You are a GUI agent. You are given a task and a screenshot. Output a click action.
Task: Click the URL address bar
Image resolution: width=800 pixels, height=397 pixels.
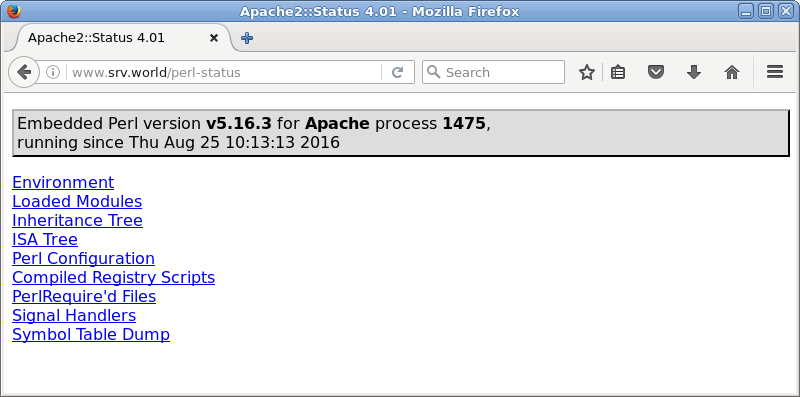click(x=223, y=72)
